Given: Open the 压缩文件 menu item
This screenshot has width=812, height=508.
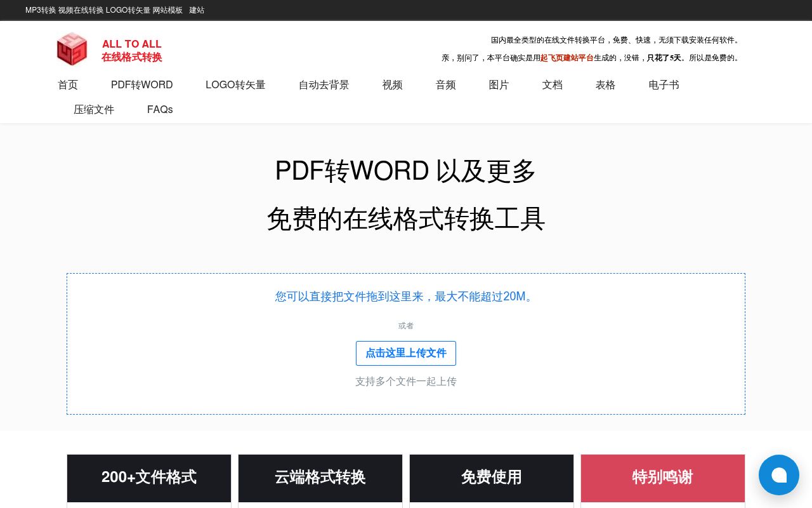Looking at the screenshot, I should [x=94, y=110].
